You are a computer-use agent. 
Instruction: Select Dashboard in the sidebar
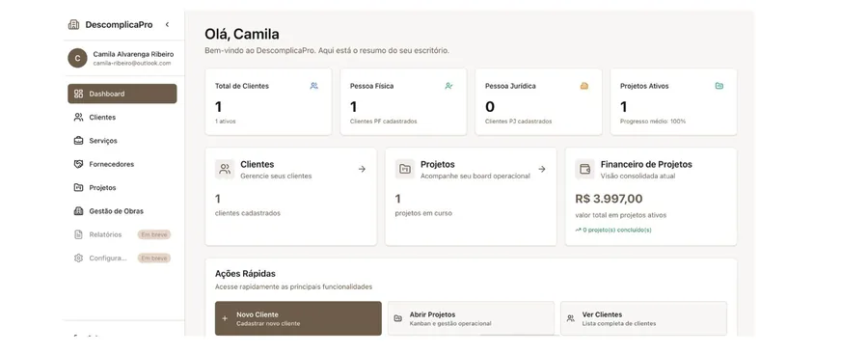pos(122,94)
